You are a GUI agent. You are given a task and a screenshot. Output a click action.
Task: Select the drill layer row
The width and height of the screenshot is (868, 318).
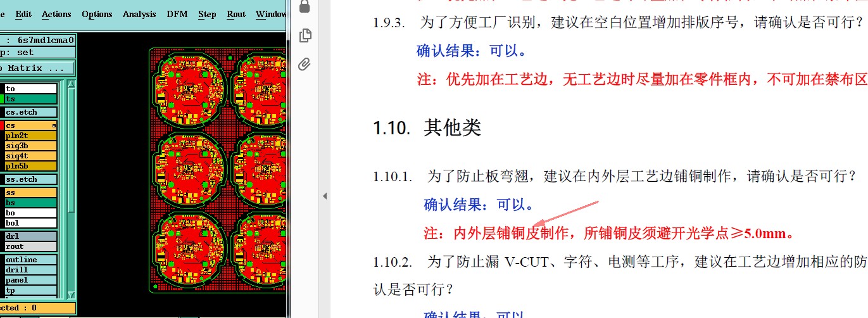point(31,270)
